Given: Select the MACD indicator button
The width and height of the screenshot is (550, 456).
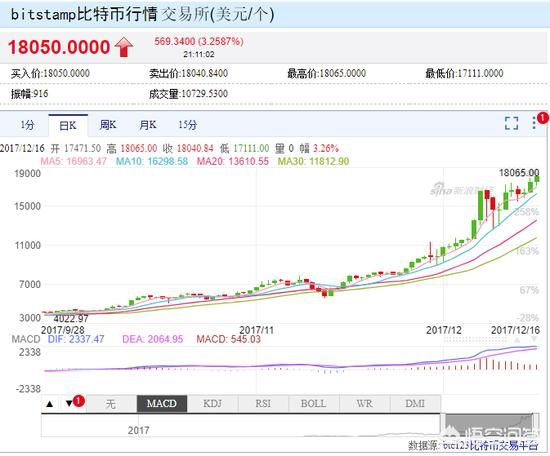Looking at the screenshot, I should 162,404.
